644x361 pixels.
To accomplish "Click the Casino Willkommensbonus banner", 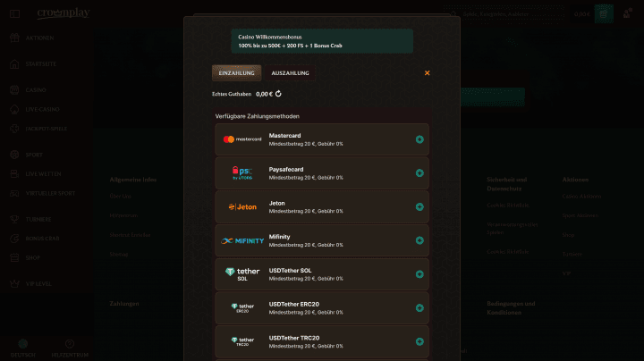I will (x=322, y=41).
